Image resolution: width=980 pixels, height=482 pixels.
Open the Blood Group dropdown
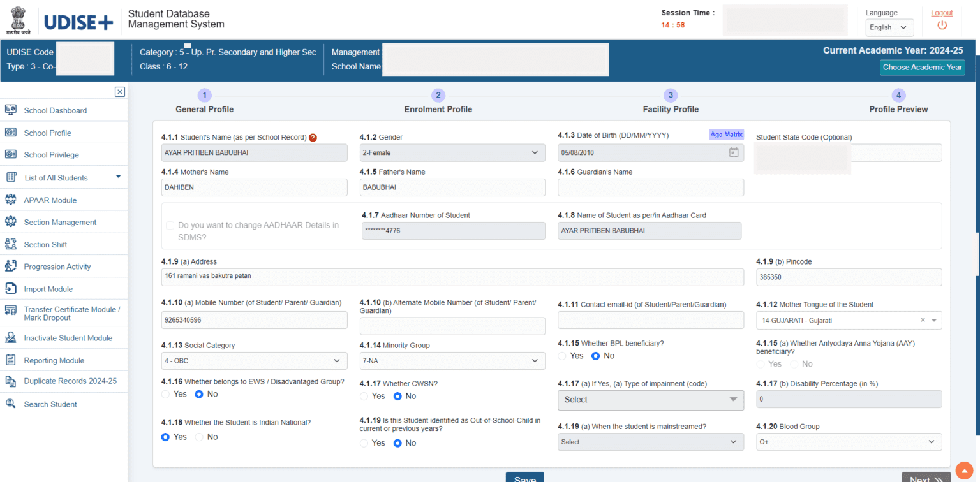(849, 441)
